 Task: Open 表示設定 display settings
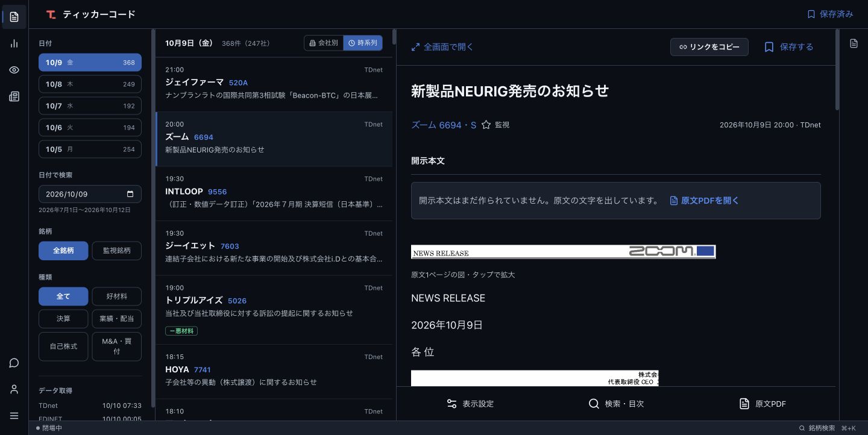(x=470, y=404)
